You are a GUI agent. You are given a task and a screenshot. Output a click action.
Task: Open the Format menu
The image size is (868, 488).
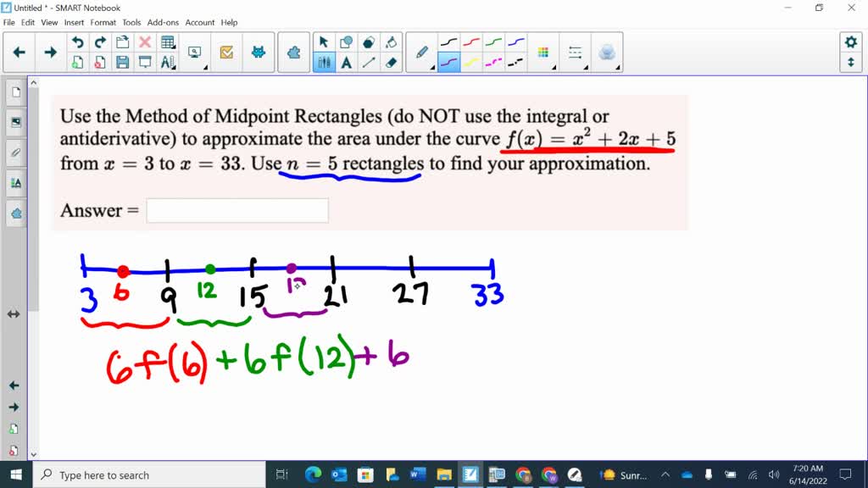pyautogui.click(x=103, y=22)
